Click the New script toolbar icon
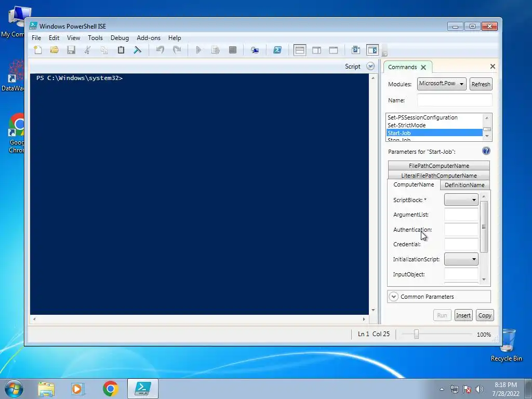 (38, 50)
